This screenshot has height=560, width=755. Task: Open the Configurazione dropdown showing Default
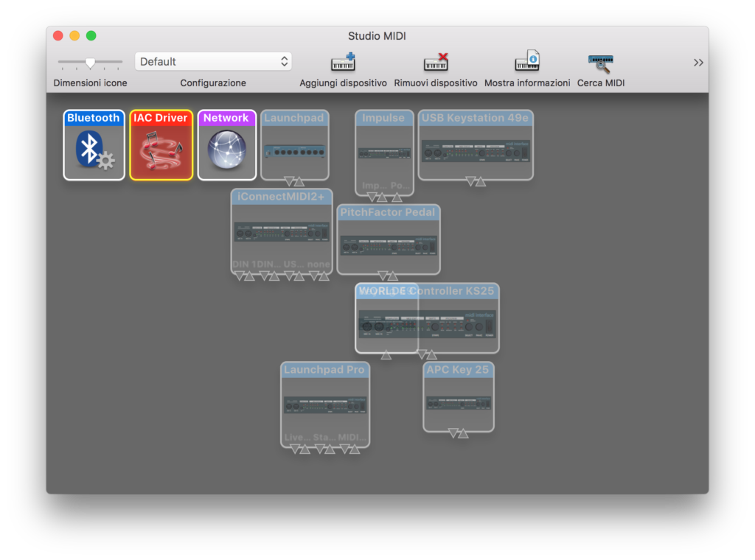point(212,61)
